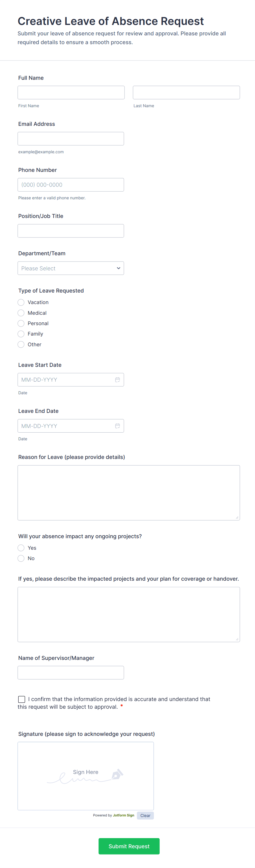Select the Vacation leave type

point(21,302)
